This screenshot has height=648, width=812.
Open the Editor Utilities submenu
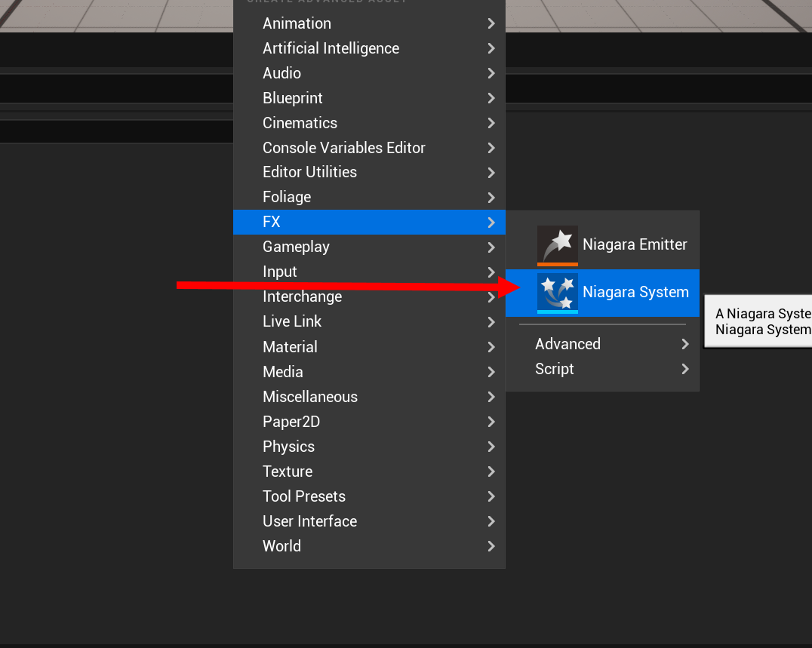click(369, 172)
